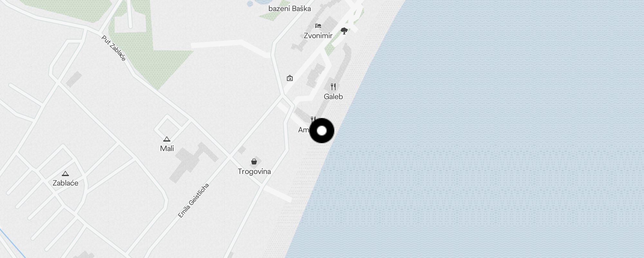Click the black circular location marker
The height and width of the screenshot is (258, 644).
click(322, 131)
